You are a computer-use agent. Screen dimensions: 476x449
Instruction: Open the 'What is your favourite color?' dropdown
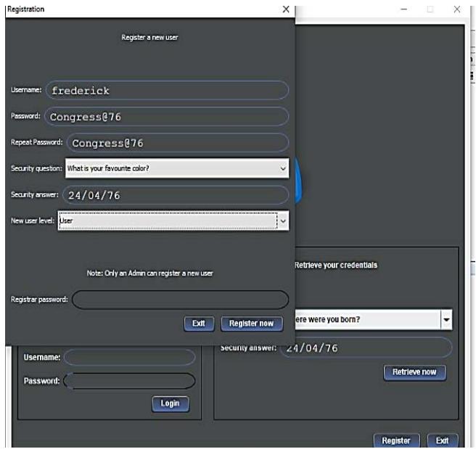[x=283, y=168]
